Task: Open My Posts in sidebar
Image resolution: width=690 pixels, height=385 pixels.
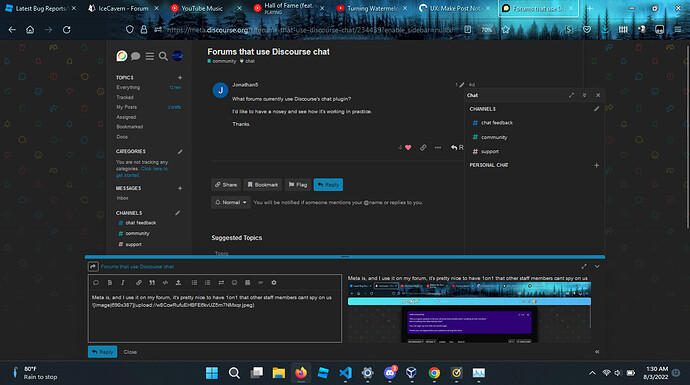Action: tap(127, 107)
